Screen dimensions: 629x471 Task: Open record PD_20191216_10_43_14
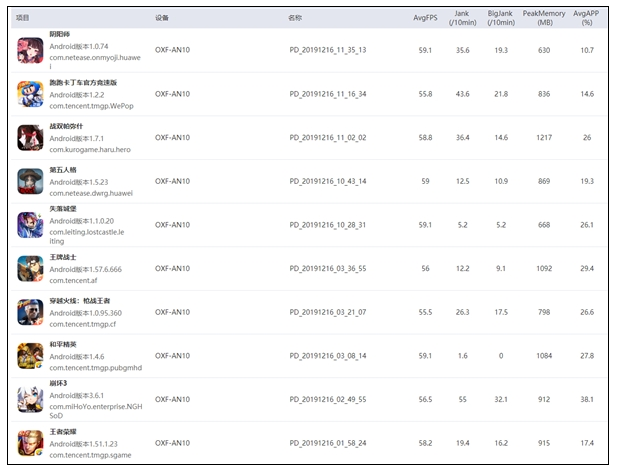327,181
